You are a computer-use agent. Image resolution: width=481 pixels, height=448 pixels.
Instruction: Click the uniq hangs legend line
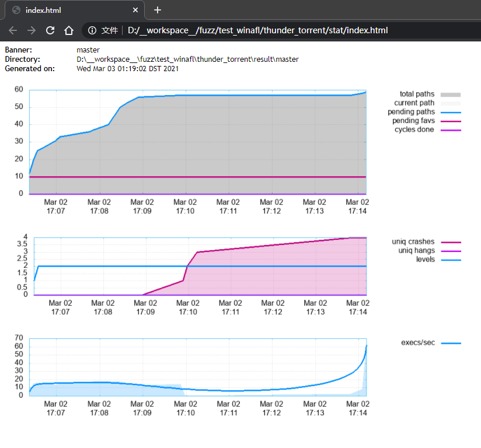(x=450, y=250)
